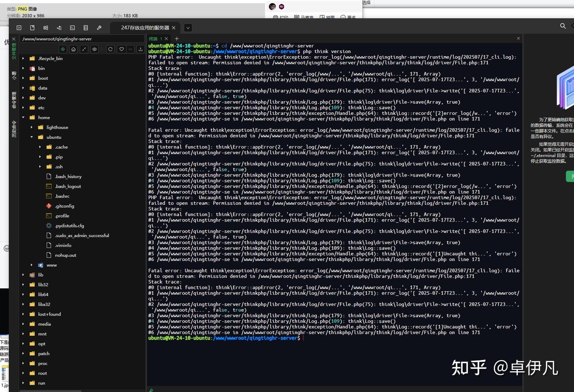Go to home directory in file manager
The image size is (574, 392).
73,49
